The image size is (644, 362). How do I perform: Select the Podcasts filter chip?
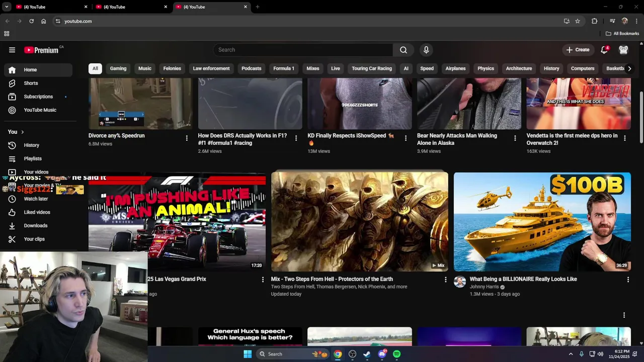251,68
